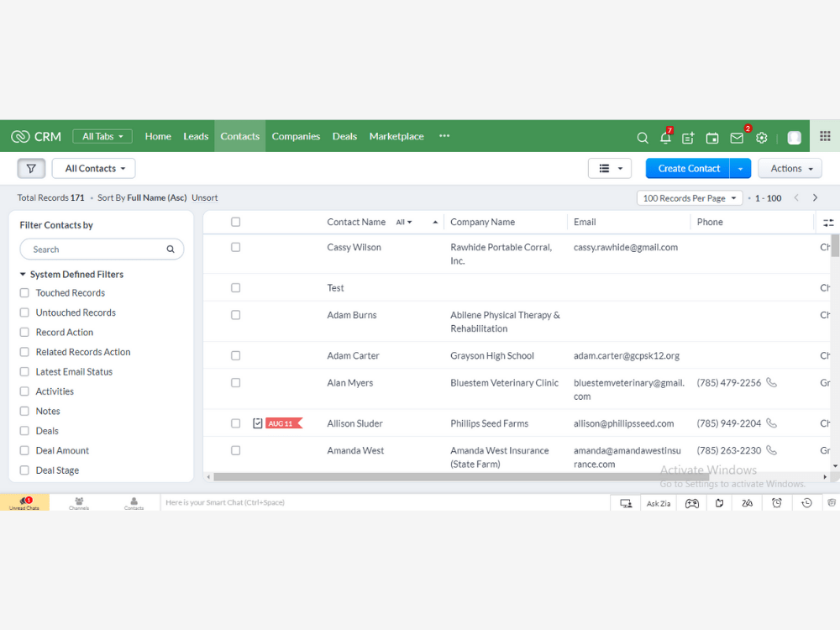840x630 pixels.
Task: Collapse System Defined Filters section
Action: 23,275
